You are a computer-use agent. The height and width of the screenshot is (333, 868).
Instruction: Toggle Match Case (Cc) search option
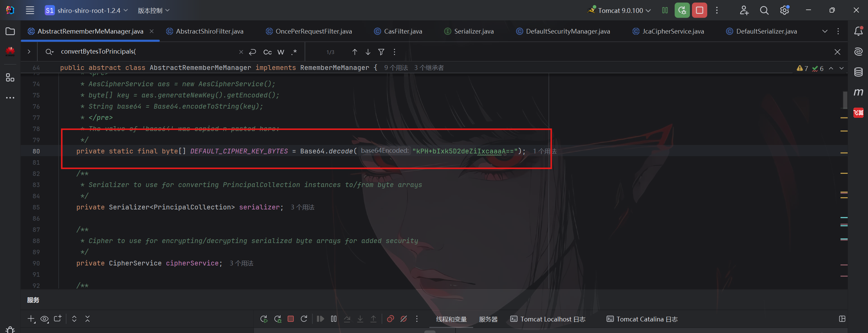[267, 52]
